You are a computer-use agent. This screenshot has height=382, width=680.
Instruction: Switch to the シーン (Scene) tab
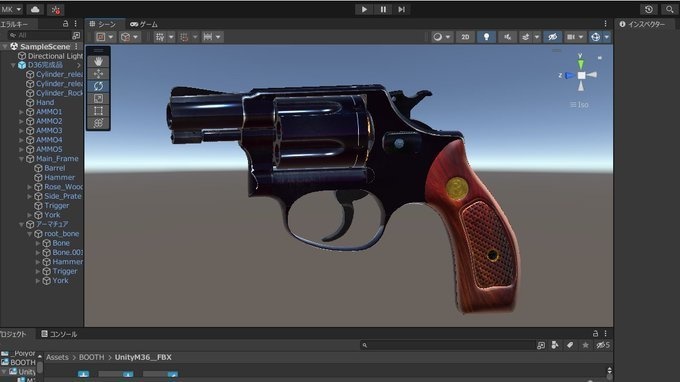pyautogui.click(x=103, y=24)
